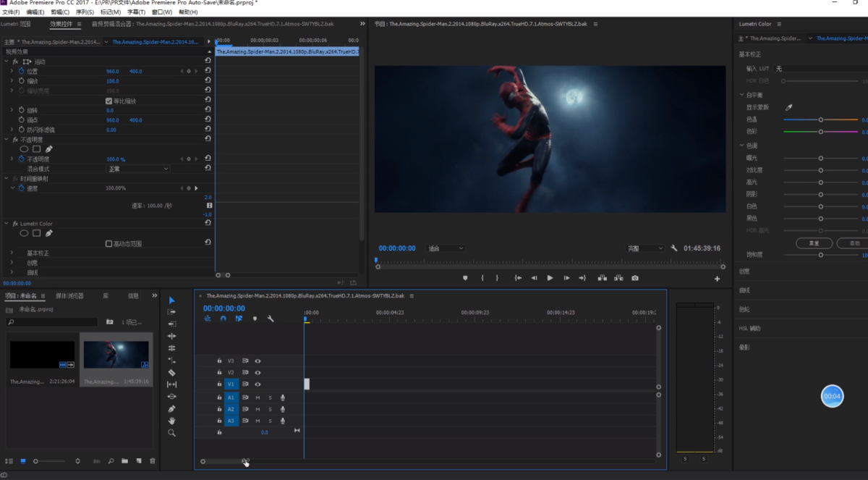Enable the 高动态范围 checkbox
Screen dimensions: 868x480
pyautogui.click(x=109, y=244)
